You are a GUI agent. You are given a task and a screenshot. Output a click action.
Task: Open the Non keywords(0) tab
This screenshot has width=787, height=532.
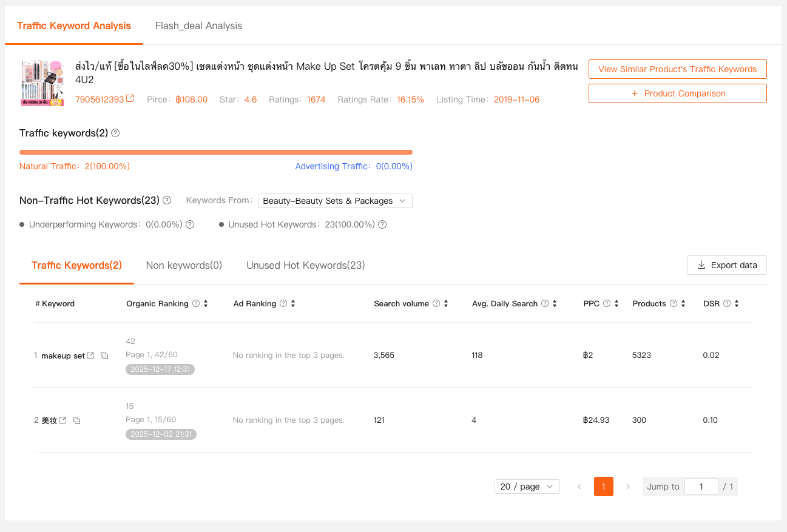pyautogui.click(x=184, y=265)
